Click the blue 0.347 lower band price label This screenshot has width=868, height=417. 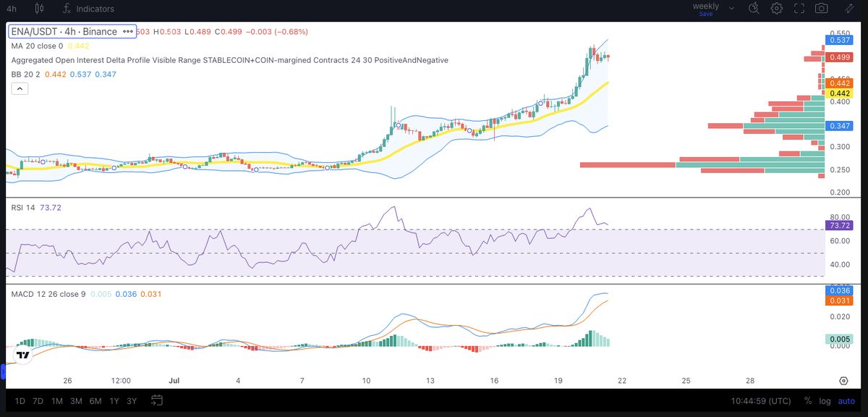tap(840, 126)
